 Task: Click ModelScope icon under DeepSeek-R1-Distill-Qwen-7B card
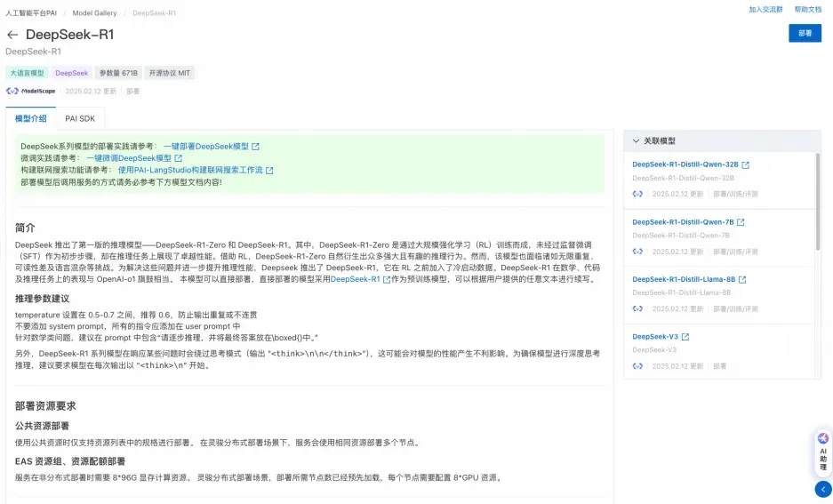637,252
